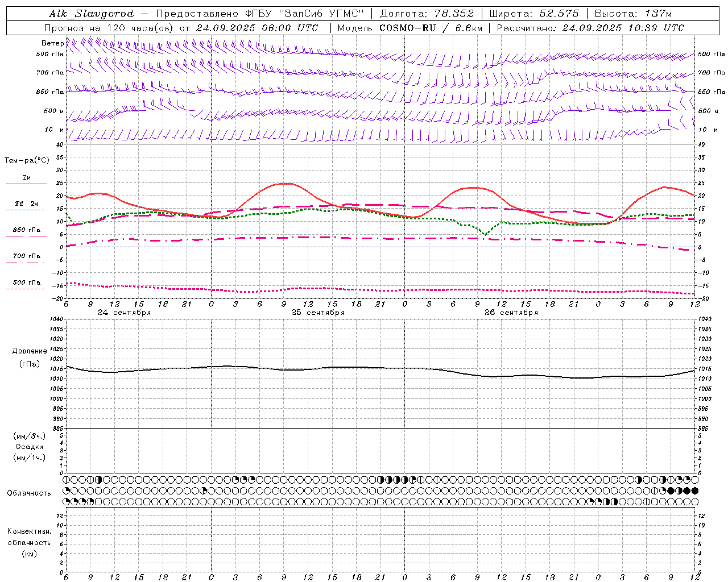This screenshot has height=582, width=728.
Task: Select the 850 гПа temperature legend entry
Action: (x=27, y=230)
